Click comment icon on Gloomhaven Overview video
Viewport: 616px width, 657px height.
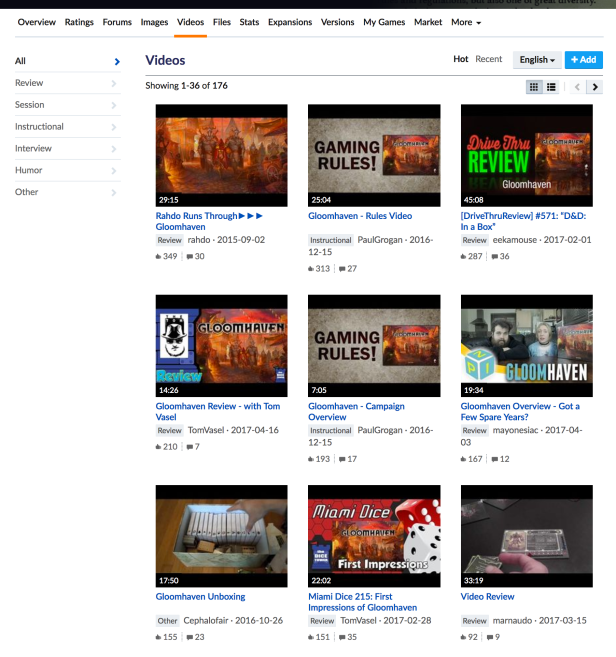[x=495, y=459]
